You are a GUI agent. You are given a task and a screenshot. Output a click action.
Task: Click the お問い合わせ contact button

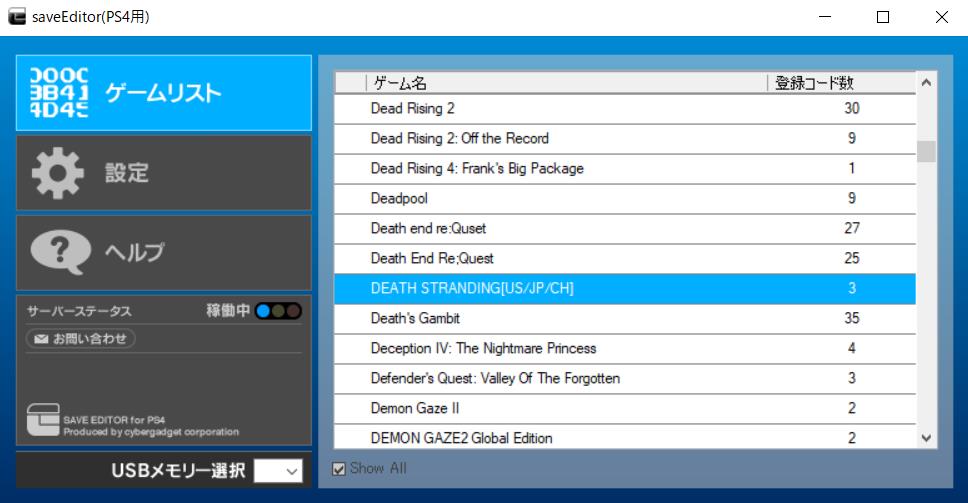pyautogui.click(x=80, y=339)
